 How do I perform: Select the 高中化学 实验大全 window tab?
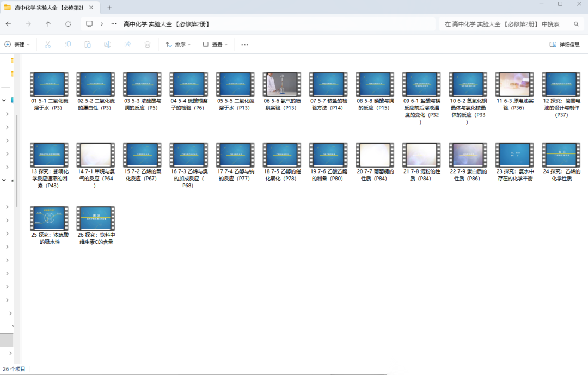(46, 8)
